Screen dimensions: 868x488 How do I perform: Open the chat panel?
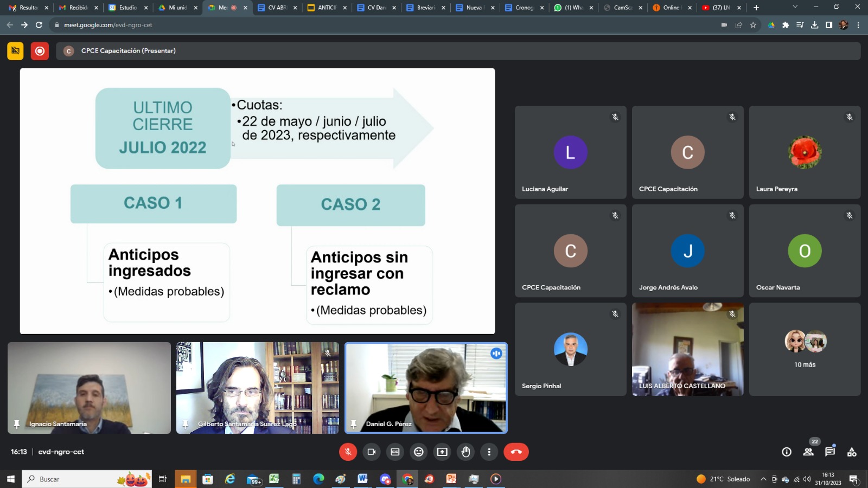pyautogui.click(x=830, y=452)
